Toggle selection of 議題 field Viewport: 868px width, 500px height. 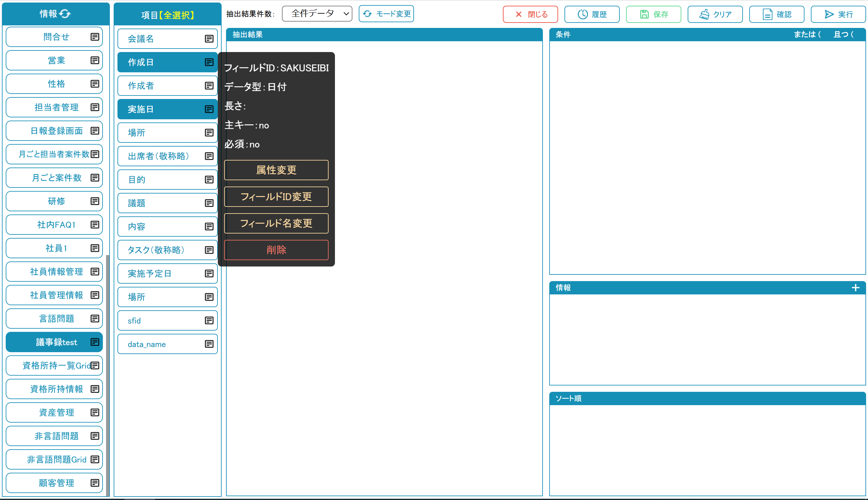(x=167, y=203)
